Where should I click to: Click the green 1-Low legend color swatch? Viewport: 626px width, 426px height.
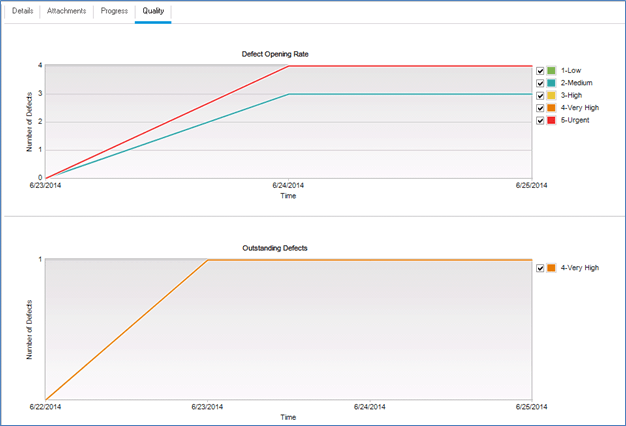[552, 70]
